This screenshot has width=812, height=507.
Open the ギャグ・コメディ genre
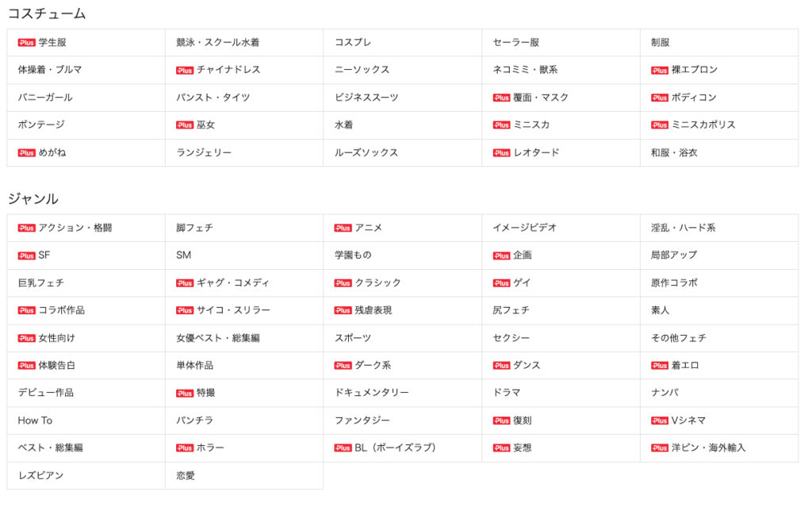(x=233, y=283)
